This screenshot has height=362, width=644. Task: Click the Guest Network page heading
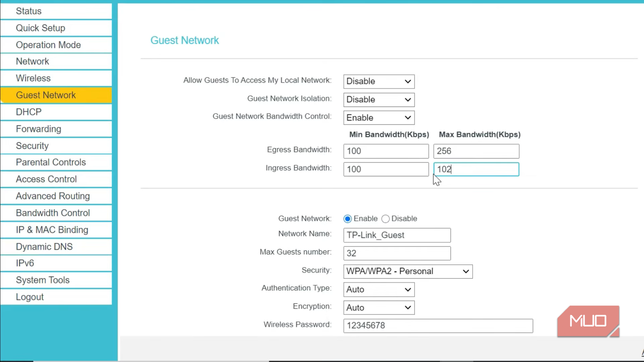point(185,40)
